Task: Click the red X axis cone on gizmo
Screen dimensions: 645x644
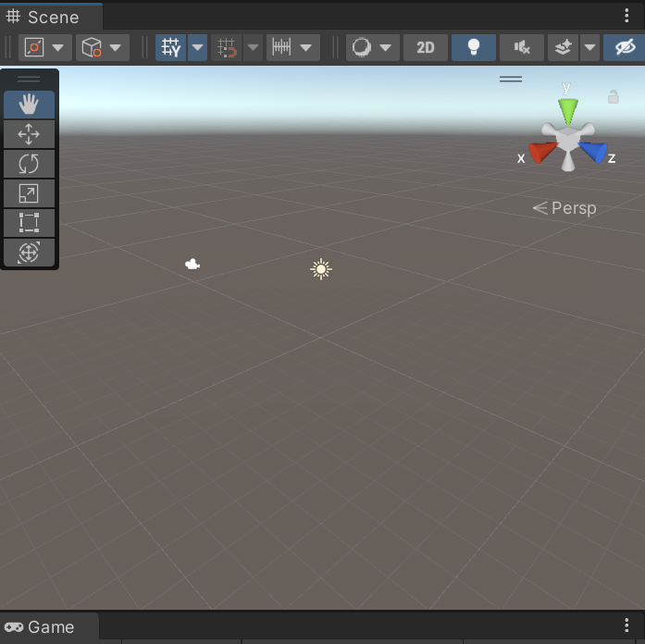Action: [542, 152]
